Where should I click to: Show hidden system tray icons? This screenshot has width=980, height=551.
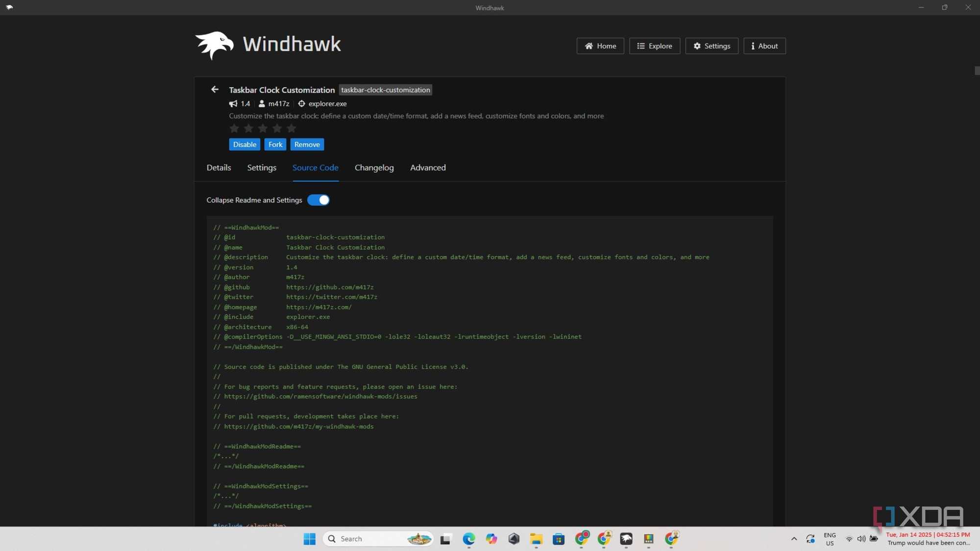pyautogui.click(x=794, y=539)
